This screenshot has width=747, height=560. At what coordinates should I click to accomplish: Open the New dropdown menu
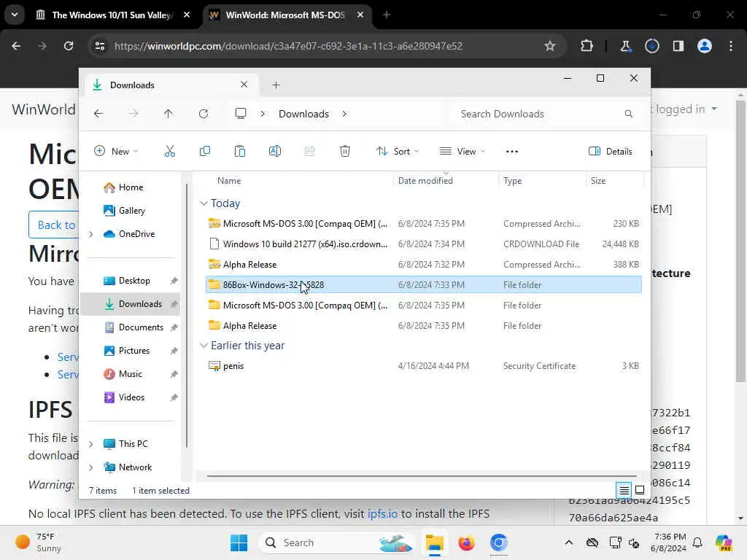click(116, 152)
